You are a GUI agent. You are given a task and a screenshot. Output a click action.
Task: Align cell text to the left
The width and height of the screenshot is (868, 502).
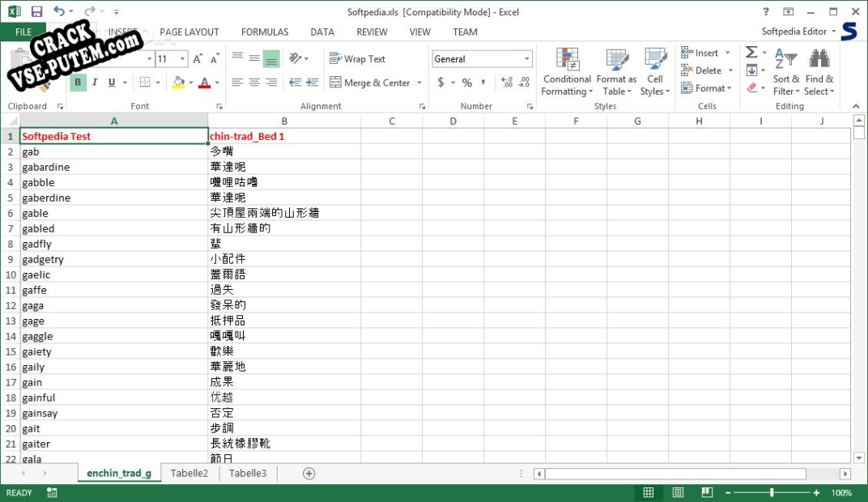pyautogui.click(x=237, y=83)
